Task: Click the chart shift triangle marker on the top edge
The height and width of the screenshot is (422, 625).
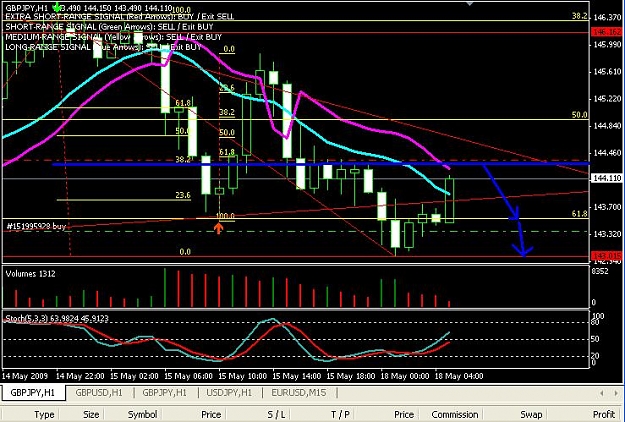Action: coord(470,3)
